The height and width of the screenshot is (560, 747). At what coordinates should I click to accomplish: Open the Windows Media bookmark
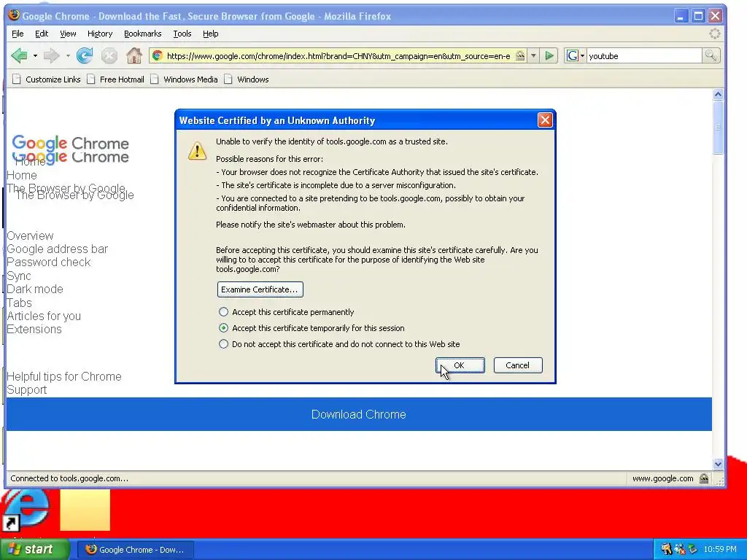(184, 79)
